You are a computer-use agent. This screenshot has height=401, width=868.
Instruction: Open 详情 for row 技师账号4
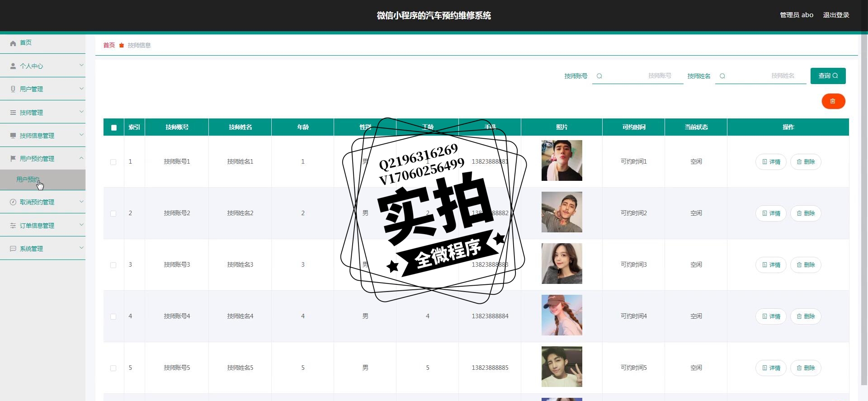pyautogui.click(x=771, y=316)
